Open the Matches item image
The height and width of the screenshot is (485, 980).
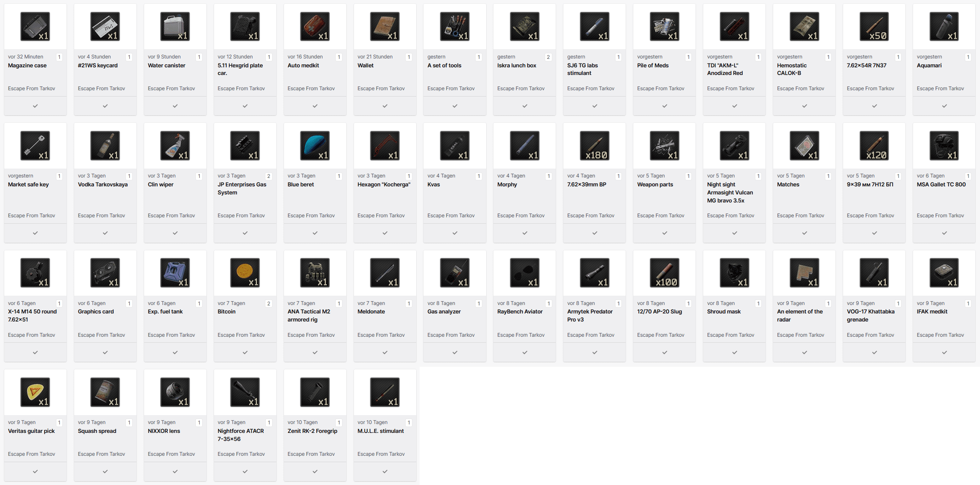tap(805, 146)
